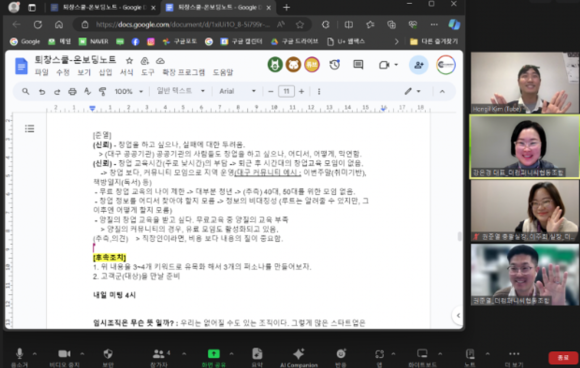Screen dimensions: 580x368
Task: Click the Undo arrow in Docs toolbar
Action: [42, 91]
